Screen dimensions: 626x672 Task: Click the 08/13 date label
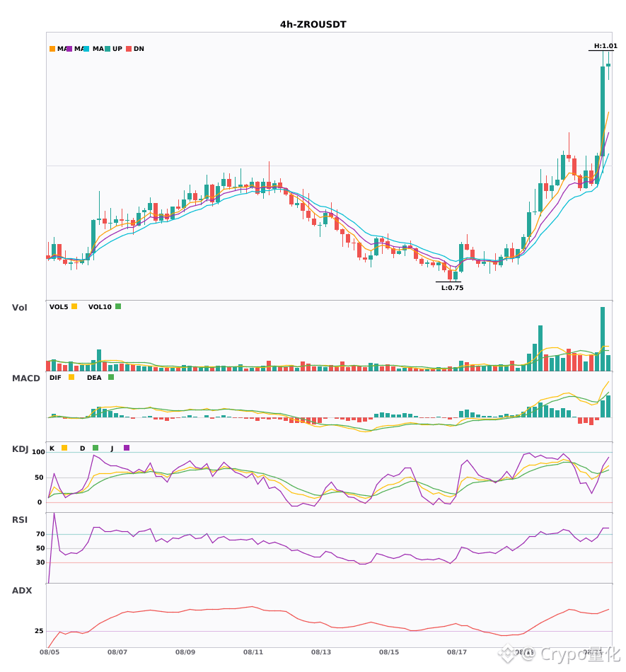point(321,652)
